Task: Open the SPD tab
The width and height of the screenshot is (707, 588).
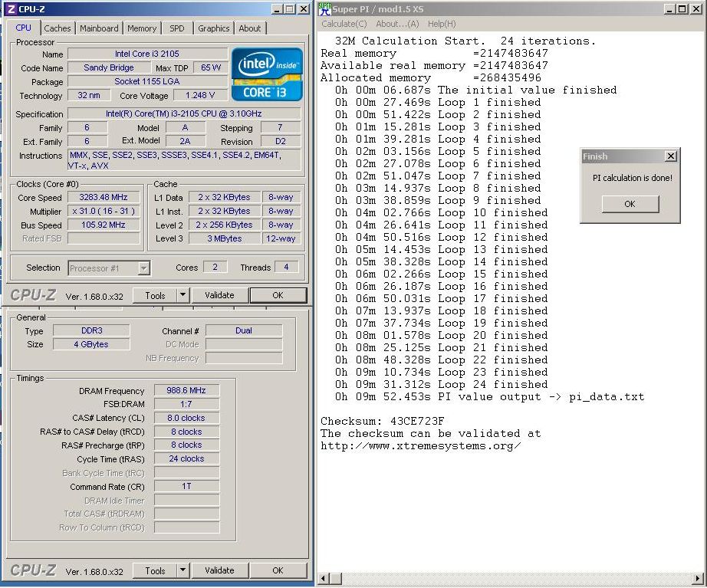Action: [x=176, y=28]
